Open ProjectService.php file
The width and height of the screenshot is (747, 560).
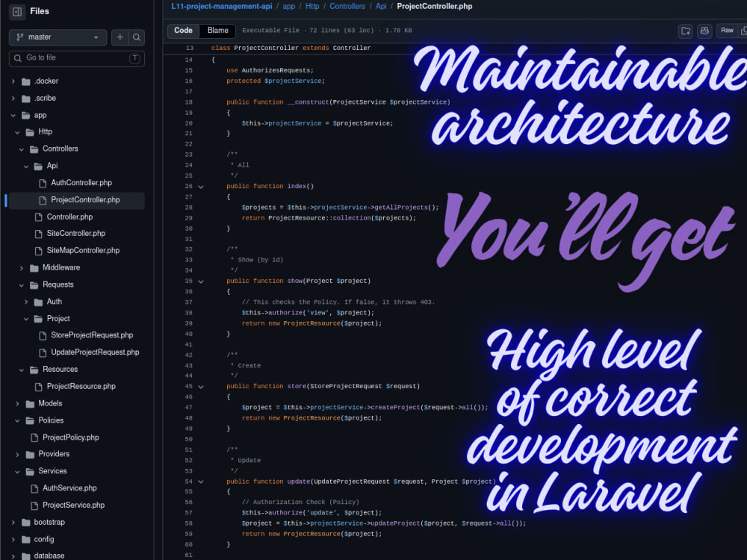[x=73, y=505]
